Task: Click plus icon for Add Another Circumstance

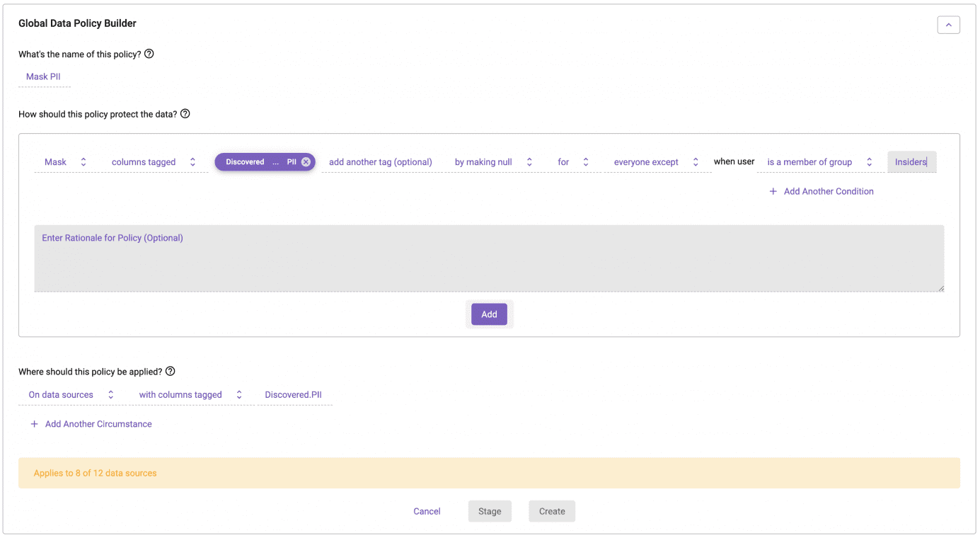Action: click(x=34, y=424)
